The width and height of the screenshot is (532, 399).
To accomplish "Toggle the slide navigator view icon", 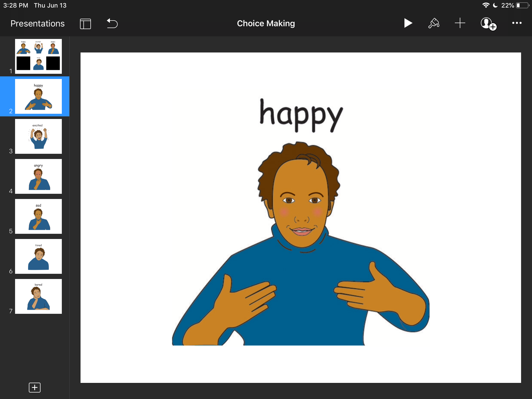I will click(x=85, y=24).
